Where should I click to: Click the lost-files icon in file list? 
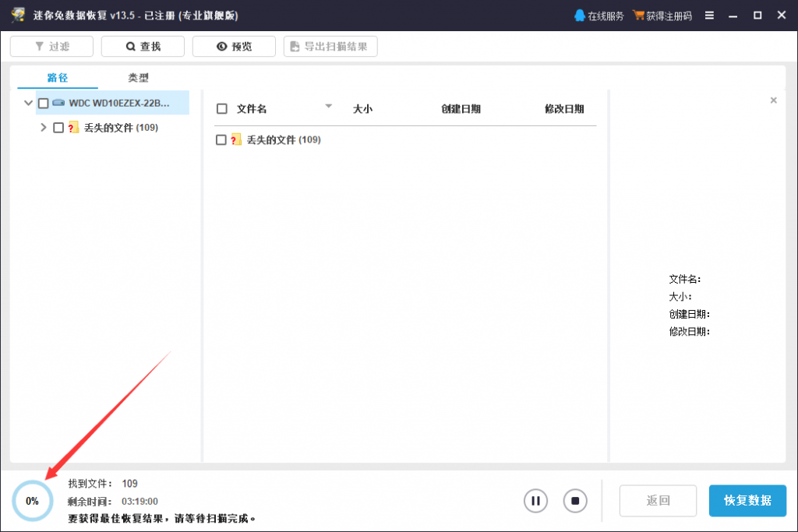tap(235, 139)
